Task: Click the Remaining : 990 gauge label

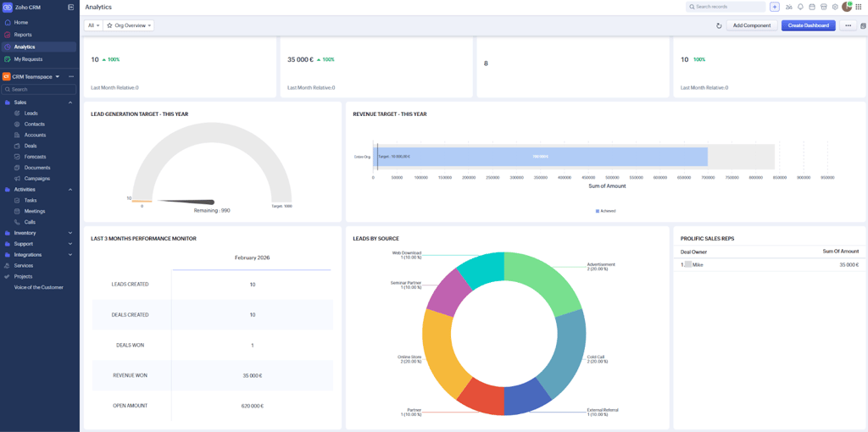Action: pyautogui.click(x=211, y=211)
